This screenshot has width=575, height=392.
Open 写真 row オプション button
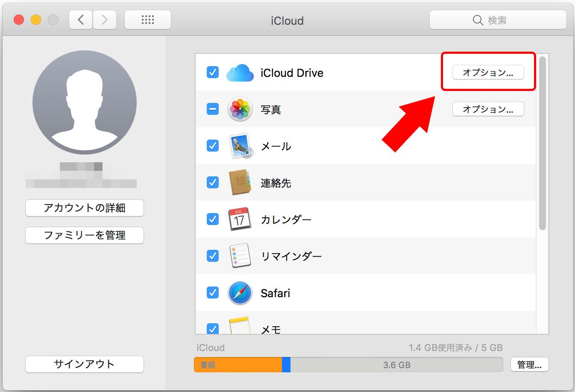pyautogui.click(x=488, y=109)
